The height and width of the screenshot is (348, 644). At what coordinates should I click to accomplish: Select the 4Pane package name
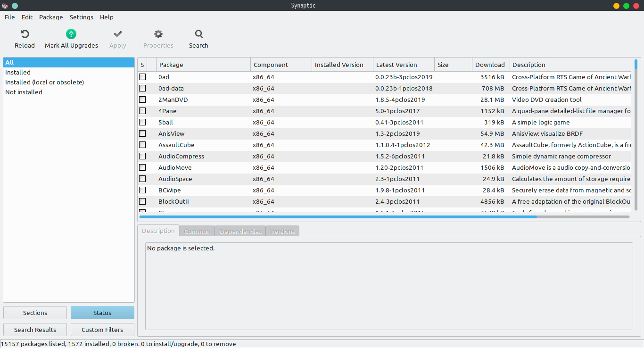(167, 111)
